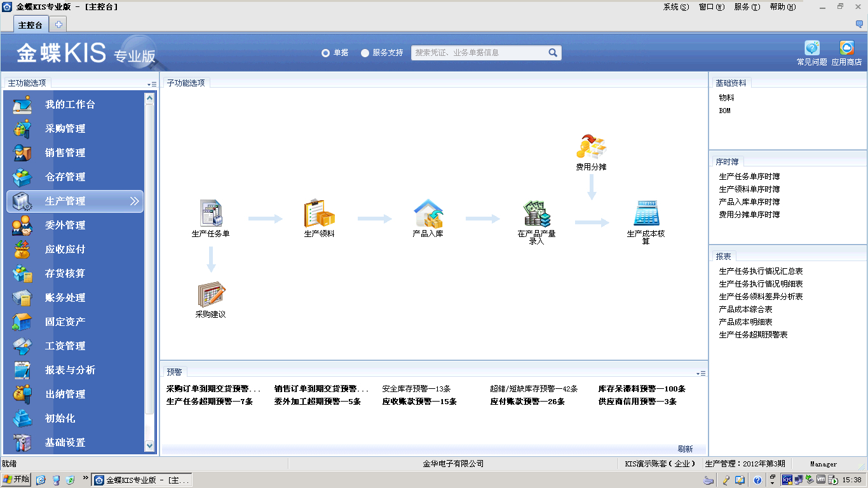Open 产品成本明细表 report

point(745,322)
